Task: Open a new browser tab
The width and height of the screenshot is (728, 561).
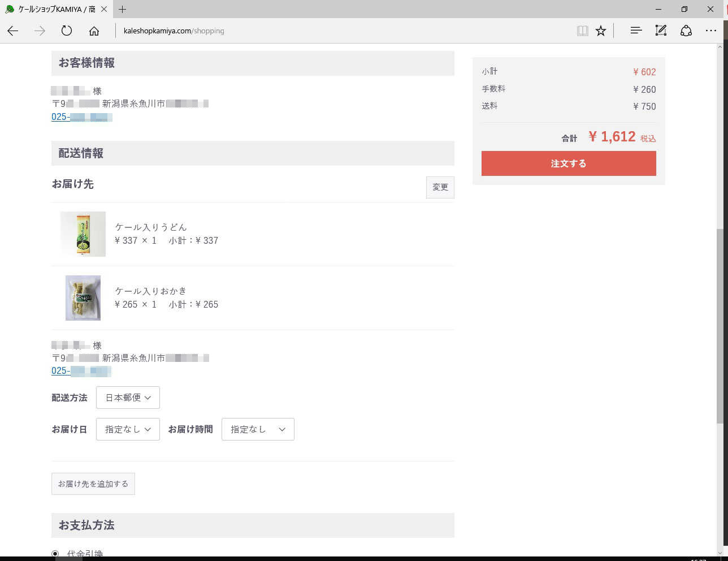Action: 123,9
